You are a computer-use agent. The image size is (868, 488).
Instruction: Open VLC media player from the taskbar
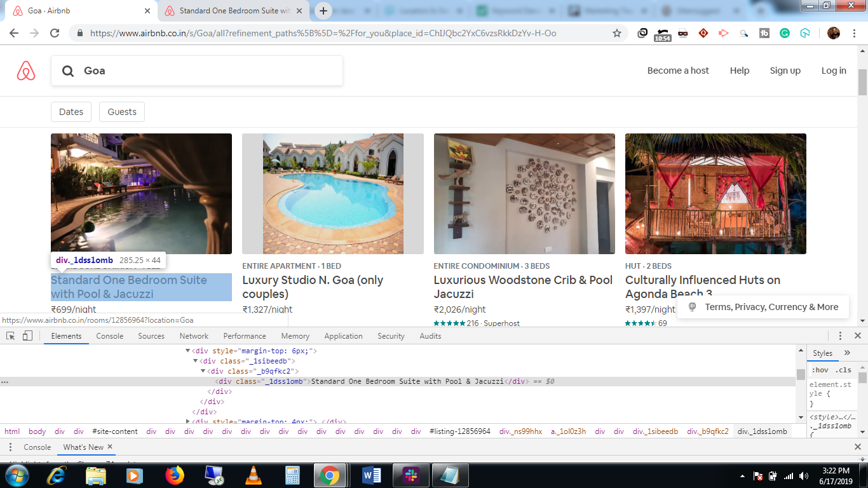click(x=253, y=475)
